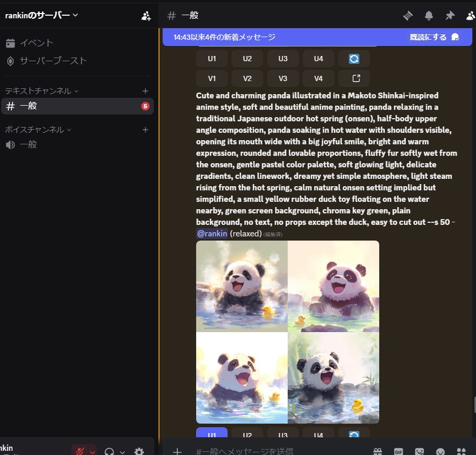This screenshot has width=476, height=455.
Task: Show the member list icon
Action: [470, 16]
